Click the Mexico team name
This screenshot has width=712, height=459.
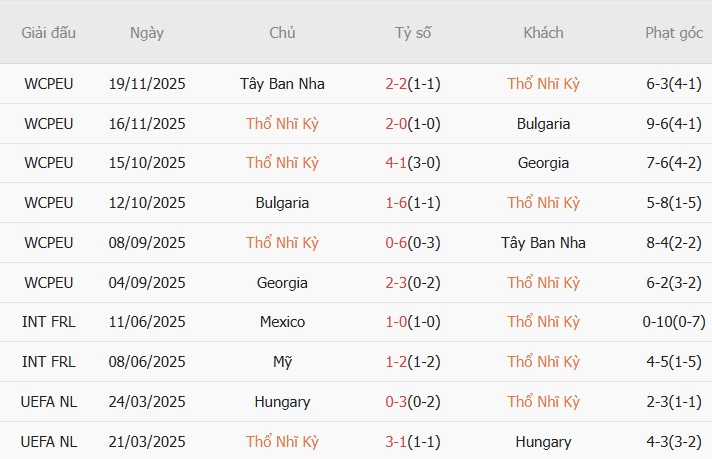[x=282, y=322]
